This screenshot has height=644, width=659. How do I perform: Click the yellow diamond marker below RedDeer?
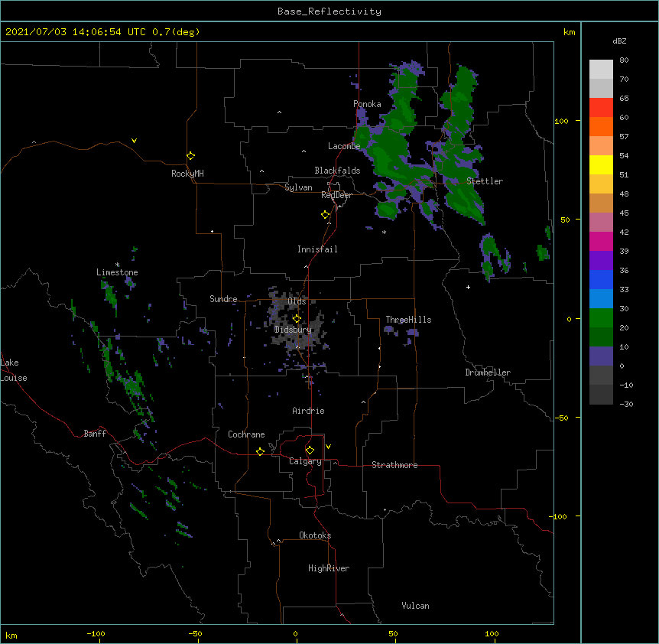(325, 215)
